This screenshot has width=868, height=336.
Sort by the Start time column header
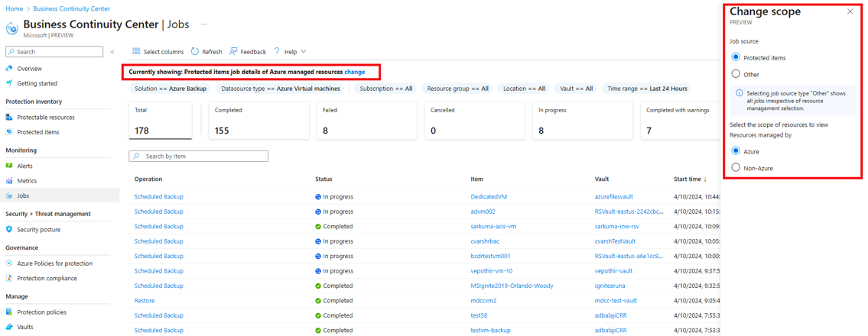click(x=691, y=179)
